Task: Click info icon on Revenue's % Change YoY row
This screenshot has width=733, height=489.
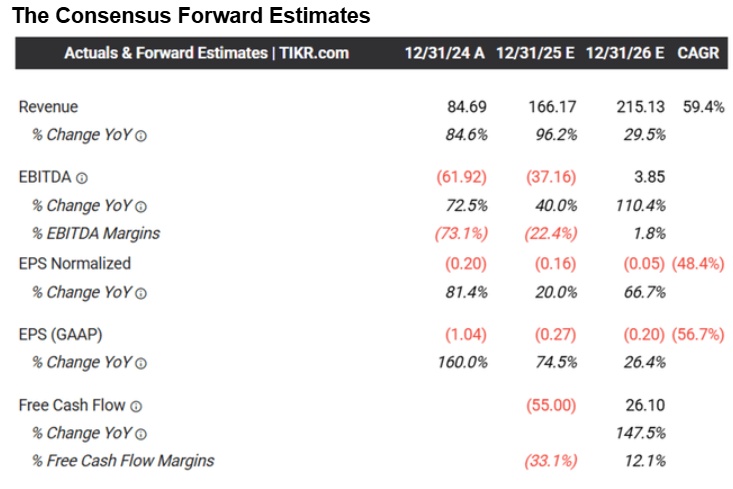Action: (140, 135)
